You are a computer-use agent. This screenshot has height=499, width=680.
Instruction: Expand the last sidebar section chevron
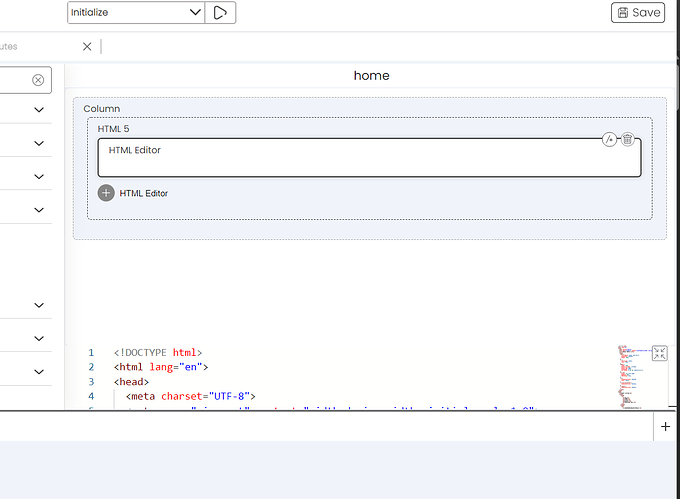click(x=39, y=372)
